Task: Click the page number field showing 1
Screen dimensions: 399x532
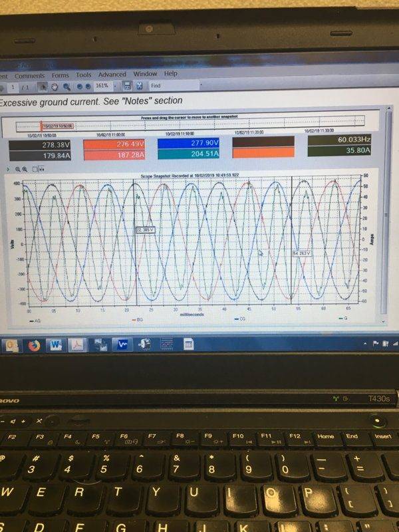Action: pyautogui.click(x=13, y=88)
